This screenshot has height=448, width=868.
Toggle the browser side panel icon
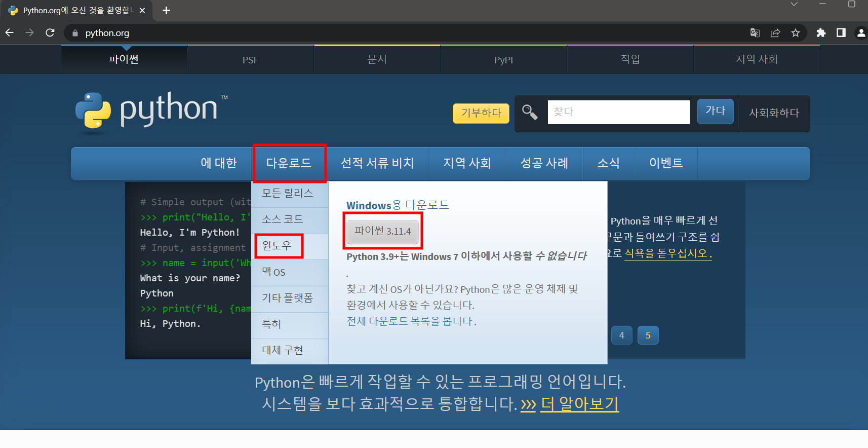[x=841, y=33]
